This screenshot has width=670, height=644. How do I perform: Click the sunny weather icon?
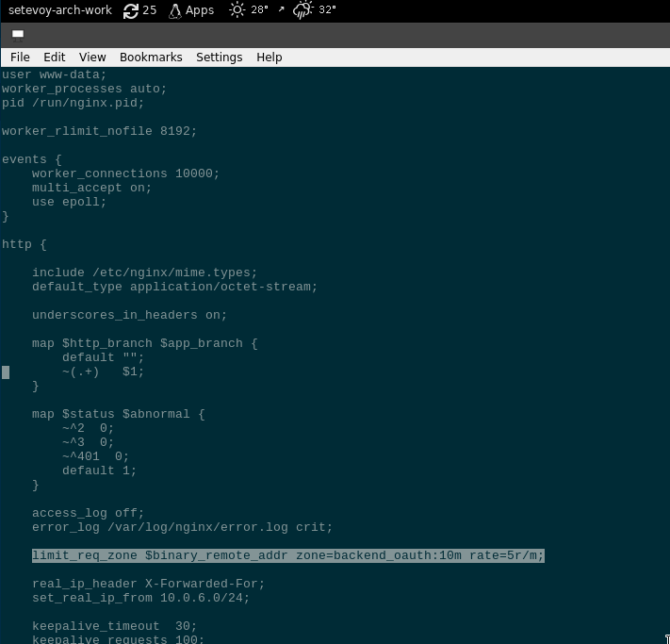click(x=237, y=9)
